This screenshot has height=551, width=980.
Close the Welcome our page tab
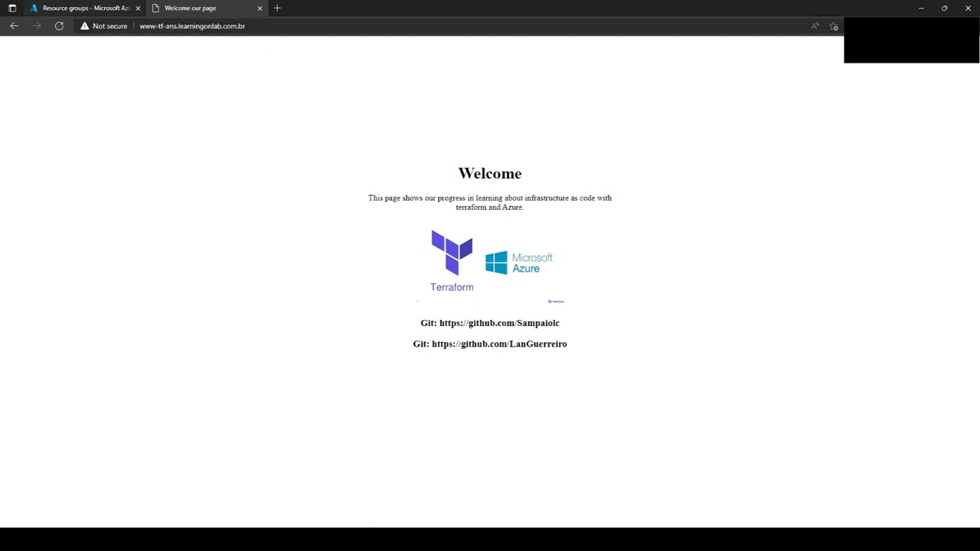click(260, 8)
